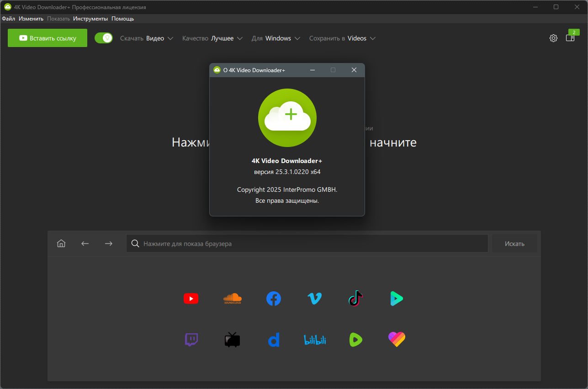Expand the Качество Лучшее dropdown
The image size is (588, 389).
pos(212,38)
